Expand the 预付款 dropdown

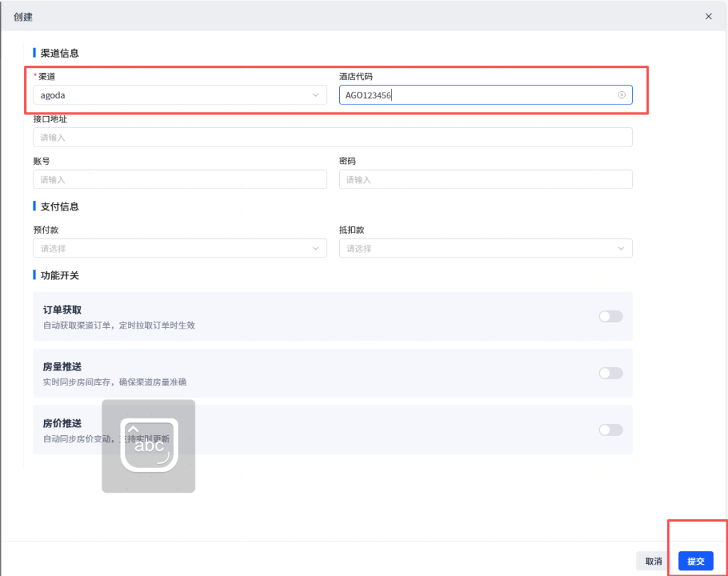click(x=180, y=248)
